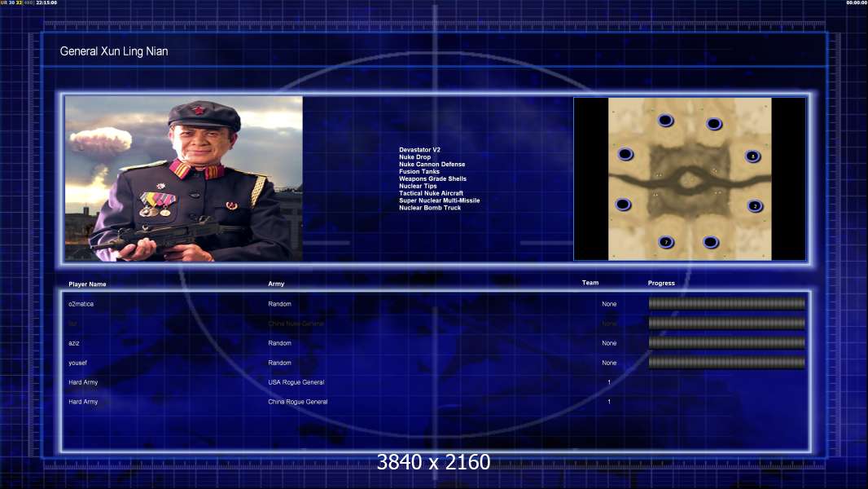Click 'Random' army in yousef row

(279, 363)
